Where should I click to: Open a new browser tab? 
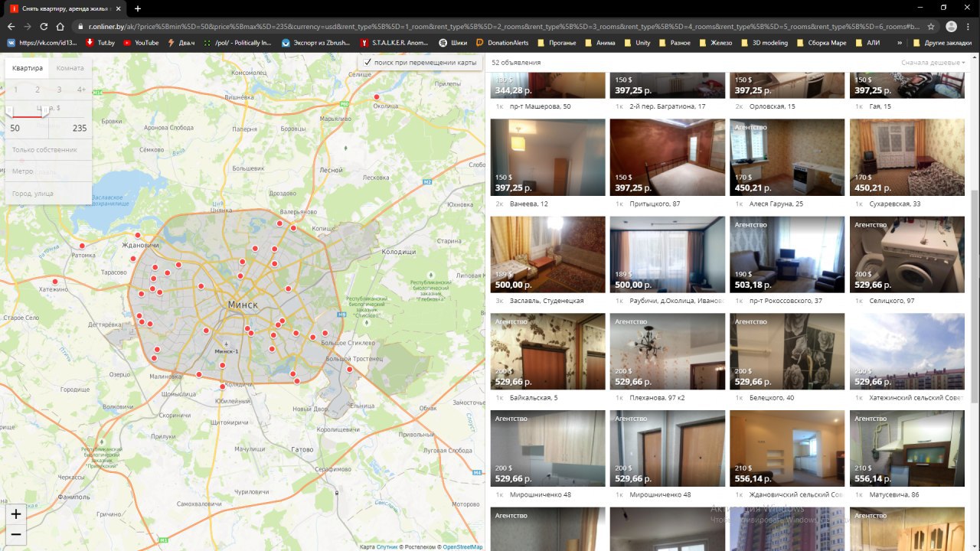(138, 8)
